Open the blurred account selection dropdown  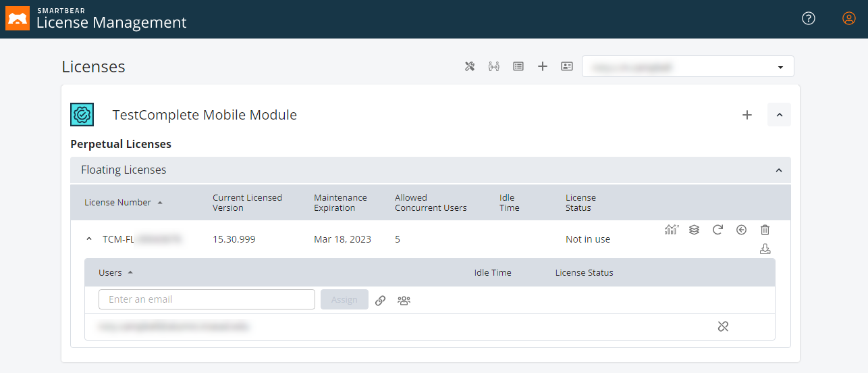click(688, 67)
